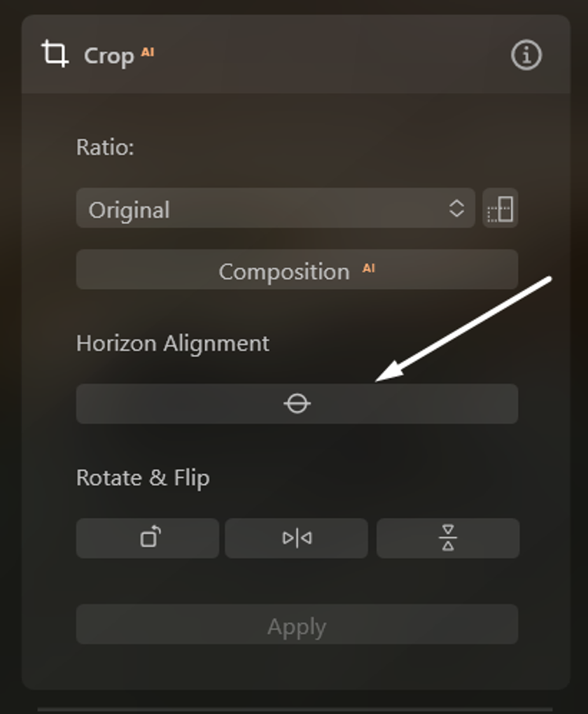Screen dimensions: 588x714
Task: Click the Rotate & Flip section label
Action: [x=143, y=478]
